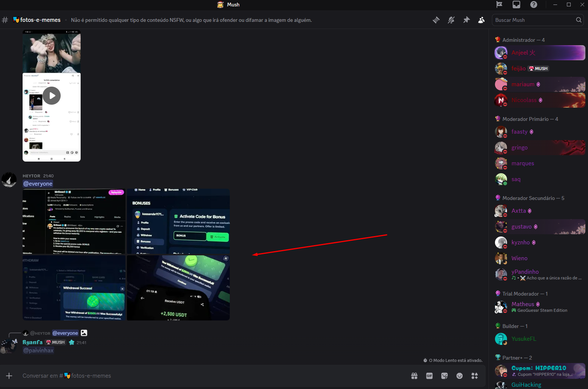The height and width of the screenshot is (389, 588).
Task: Click the Modo Lento está ativado notice
Action: pyautogui.click(x=453, y=360)
